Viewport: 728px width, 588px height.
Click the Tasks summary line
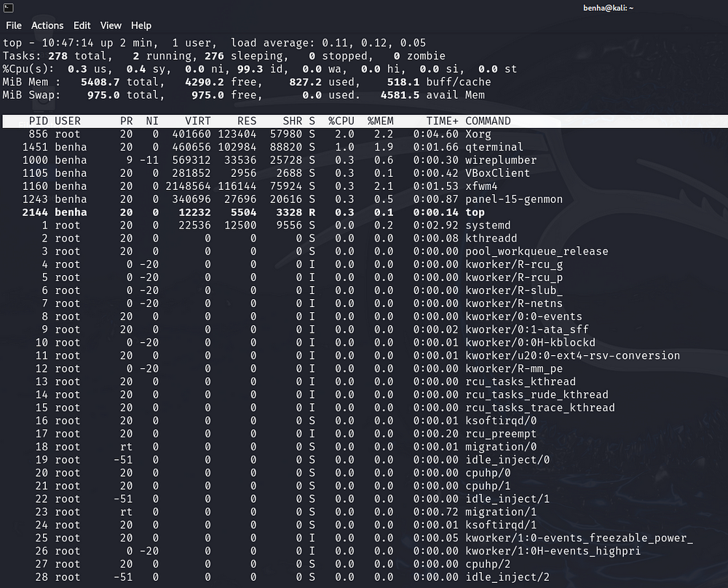click(x=218, y=55)
